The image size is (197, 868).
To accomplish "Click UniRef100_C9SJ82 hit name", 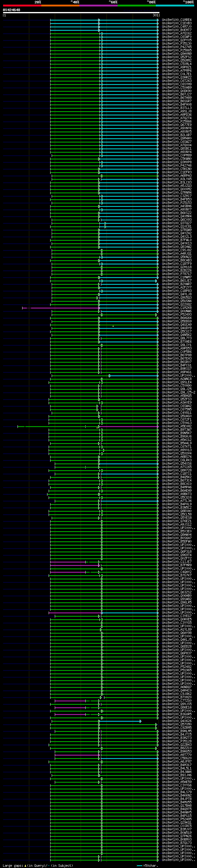I will coord(177,250).
